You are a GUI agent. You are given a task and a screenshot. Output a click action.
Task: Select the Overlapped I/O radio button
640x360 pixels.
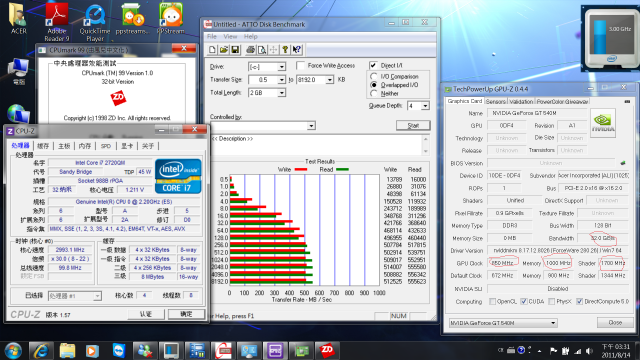(x=373, y=85)
